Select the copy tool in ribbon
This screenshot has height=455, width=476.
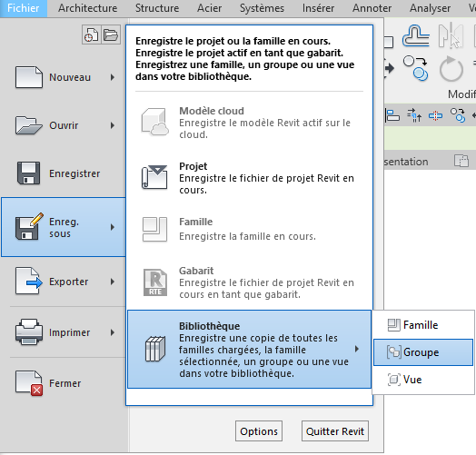[x=416, y=69]
